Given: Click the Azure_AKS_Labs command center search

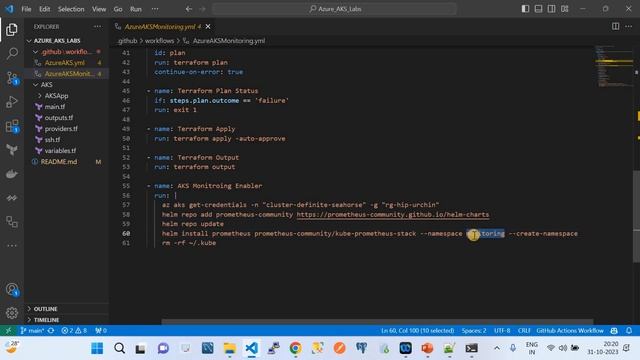Looking at the screenshot, I should point(334,9).
